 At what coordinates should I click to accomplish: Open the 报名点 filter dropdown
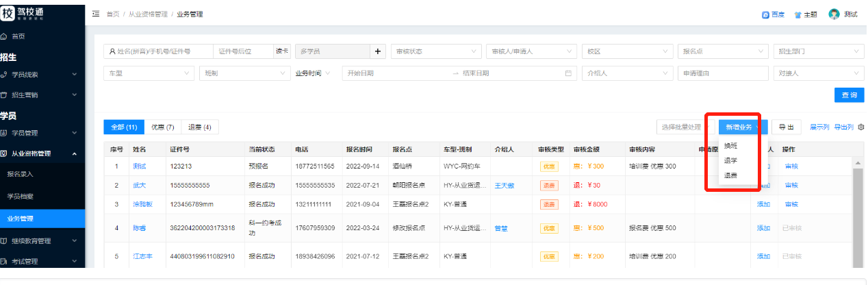(723, 51)
